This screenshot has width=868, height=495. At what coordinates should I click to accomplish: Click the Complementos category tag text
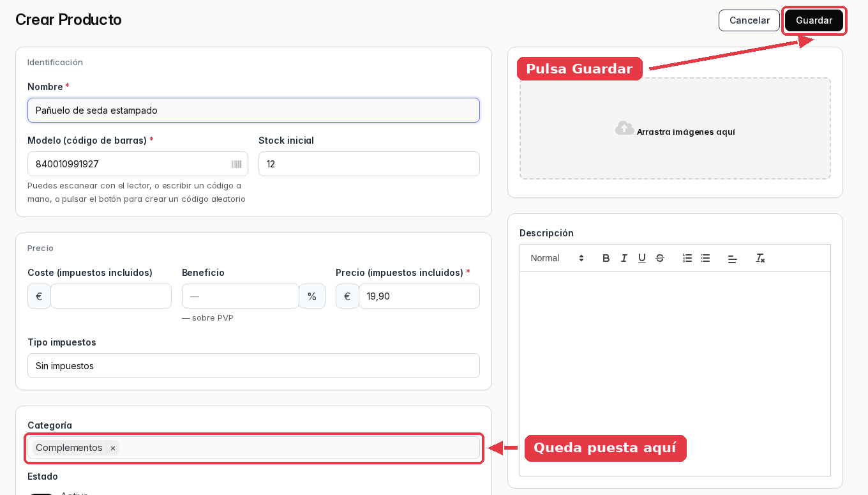(69, 448)
